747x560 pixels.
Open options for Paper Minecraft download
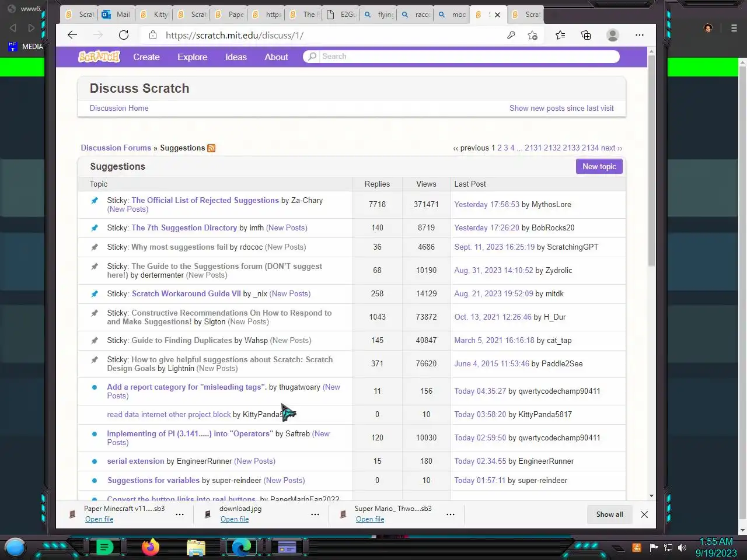click(180, 514)
